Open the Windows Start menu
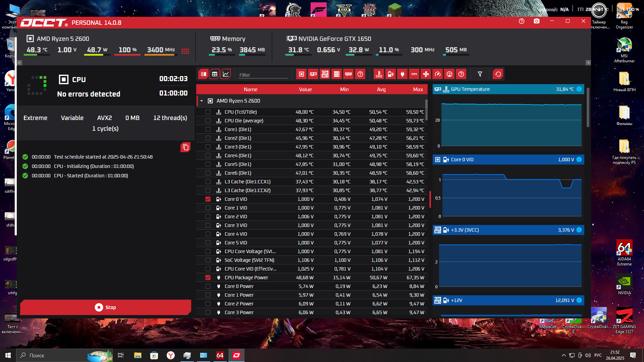The width and height of the screenshot is (644, 362). click(8, 355)
